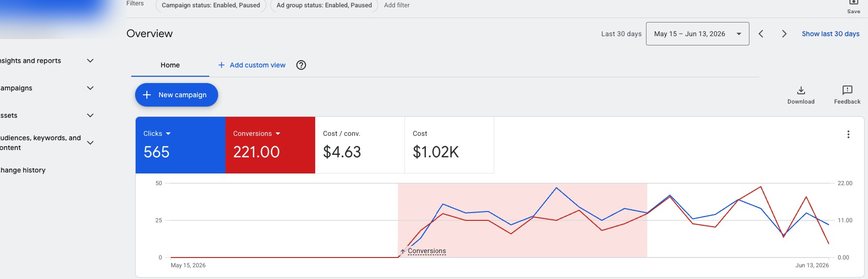The image size is (868, 279).
Task: Select the Cost / conv. scorecard
Action: [360, 145]
